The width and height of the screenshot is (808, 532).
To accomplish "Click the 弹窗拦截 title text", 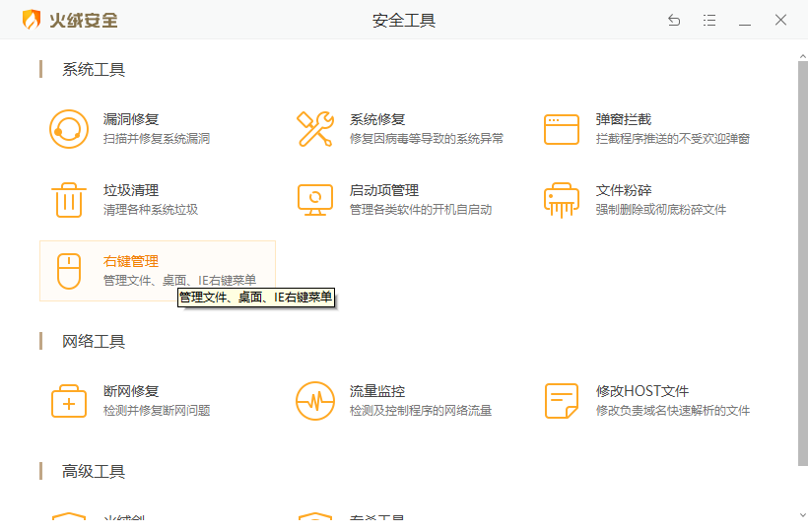I will [624, 119].
